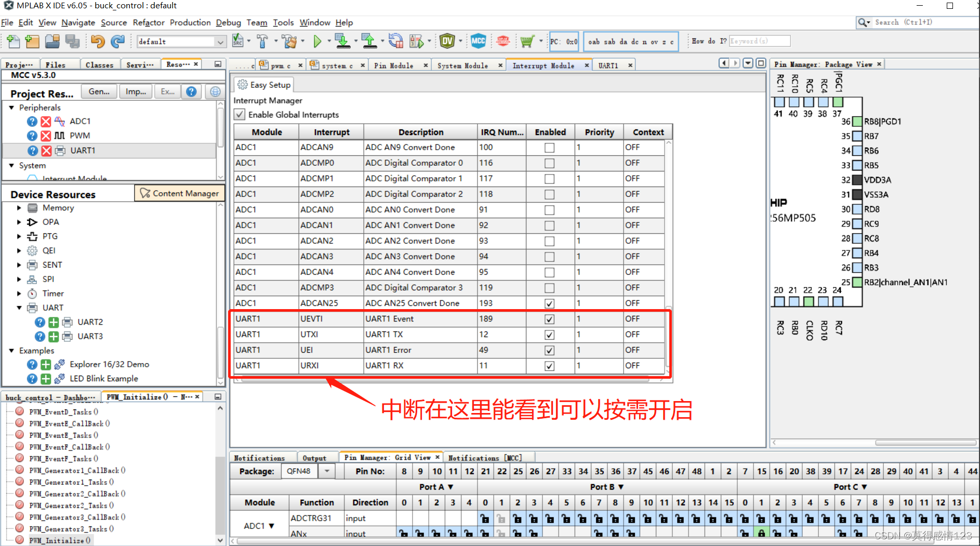
Task: Open MPLAB Data Visualizer via DV icon
Action: coord(448,41)
